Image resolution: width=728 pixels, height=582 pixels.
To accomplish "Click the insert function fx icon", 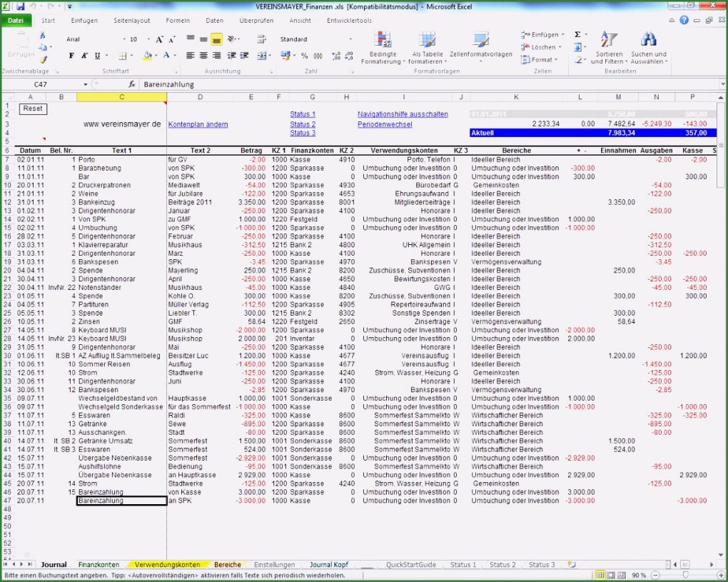I will point(132,84).
